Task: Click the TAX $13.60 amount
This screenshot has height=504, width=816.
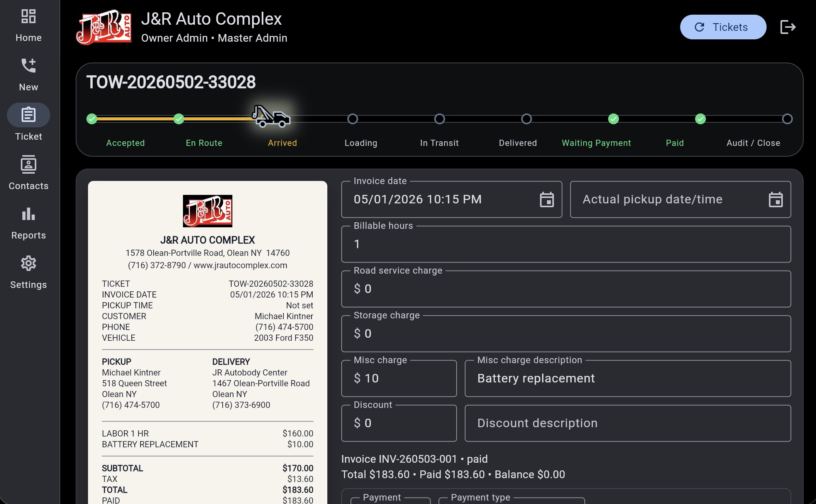Action: (x=300, y=479)
